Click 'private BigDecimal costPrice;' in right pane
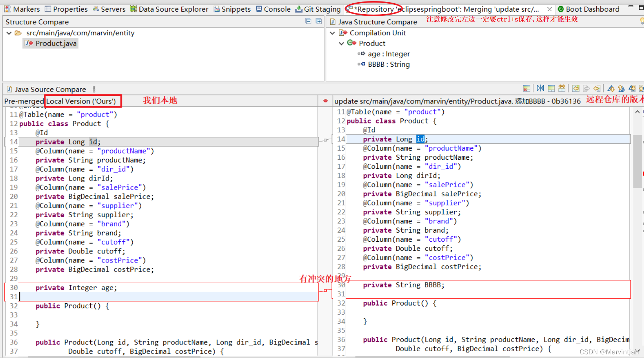The width and height of the screenshot is (644, 358). [x=422, y=267]
